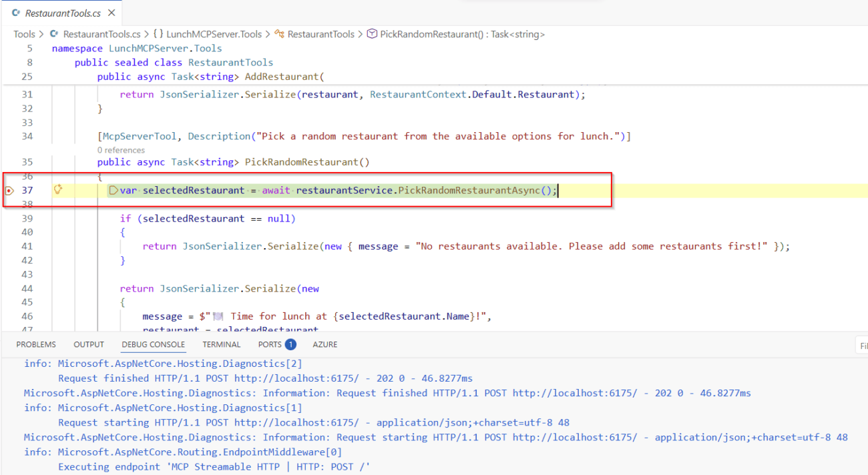Click the method cube icon before PickRandomRestaurant()
868x475 pixels.
(x=372, y=34)
